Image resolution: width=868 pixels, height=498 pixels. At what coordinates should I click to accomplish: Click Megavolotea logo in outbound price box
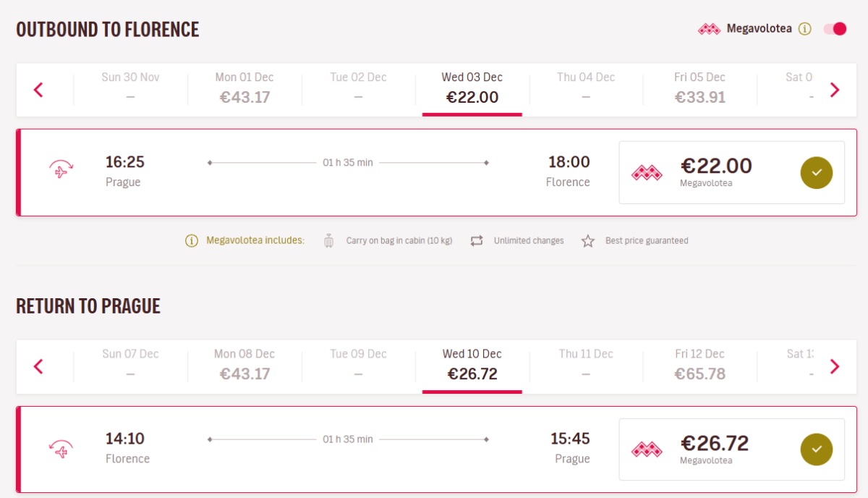647,173
